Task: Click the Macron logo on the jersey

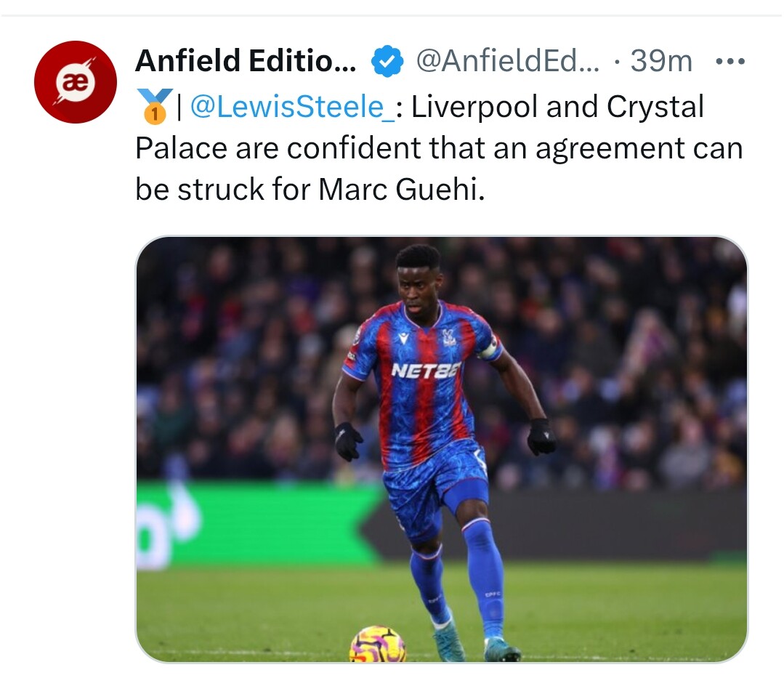Action: pos(403,339)
